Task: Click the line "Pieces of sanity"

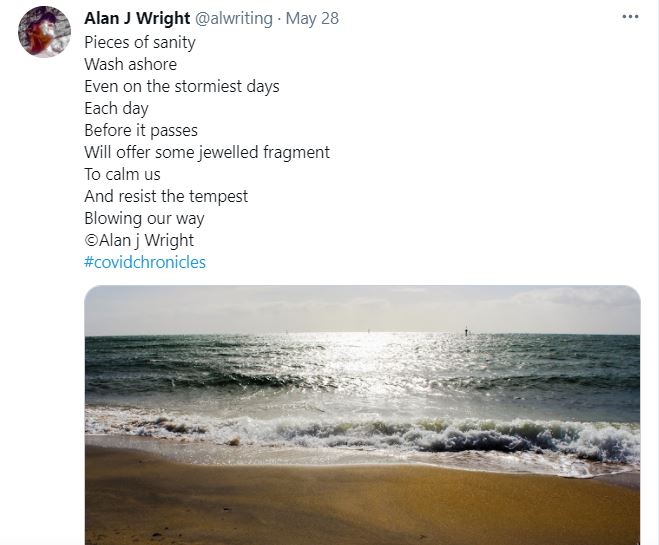Action: point(140,42)
